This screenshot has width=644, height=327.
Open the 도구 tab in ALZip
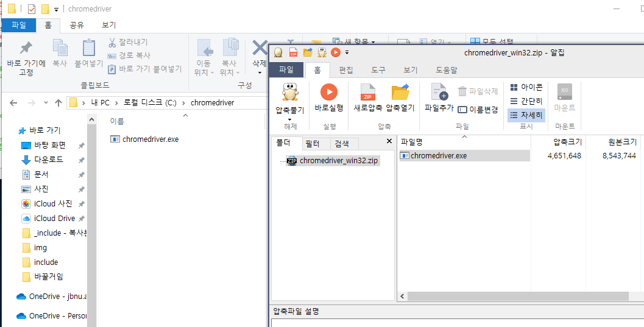(x=378, y=70)
